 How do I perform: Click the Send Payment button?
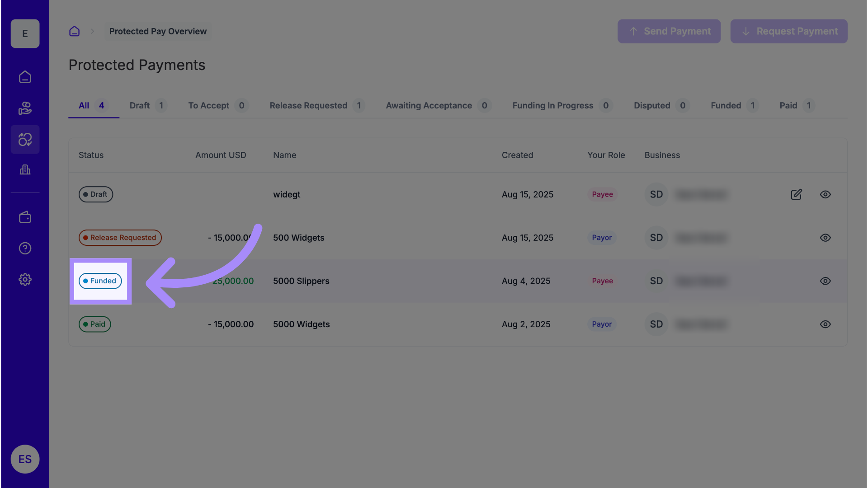tap(669, 31)
